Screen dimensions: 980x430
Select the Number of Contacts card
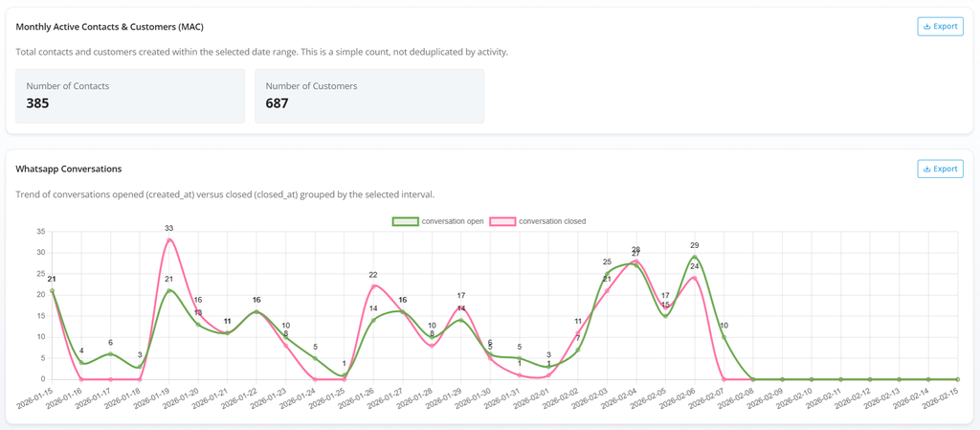pyautogui.click(x=130, y=96)
